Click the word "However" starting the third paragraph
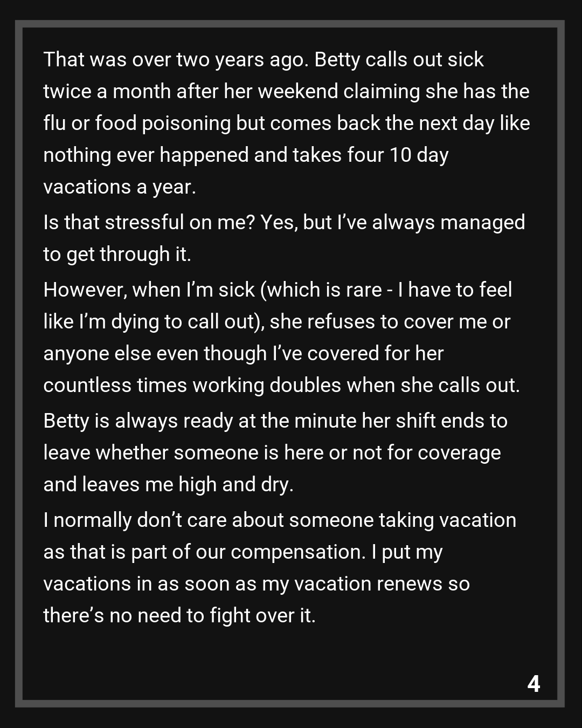The image size is (582, 728). click(85, 290)
